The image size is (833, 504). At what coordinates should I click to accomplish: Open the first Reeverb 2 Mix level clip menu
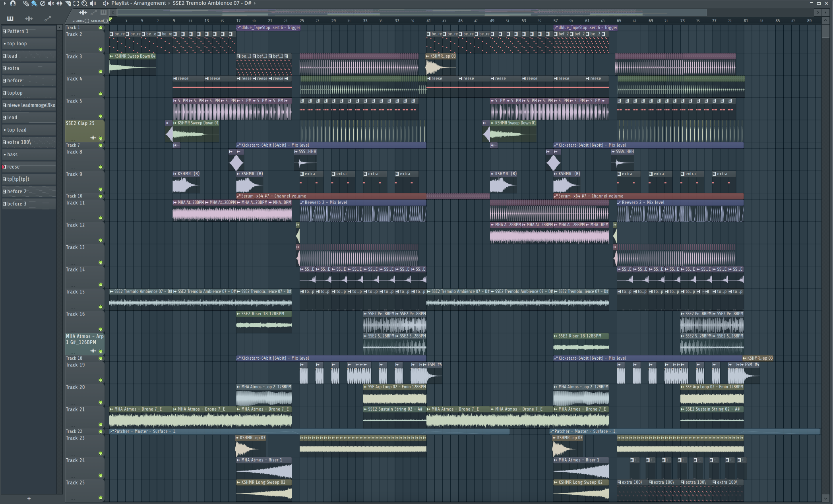pos(302,202)
